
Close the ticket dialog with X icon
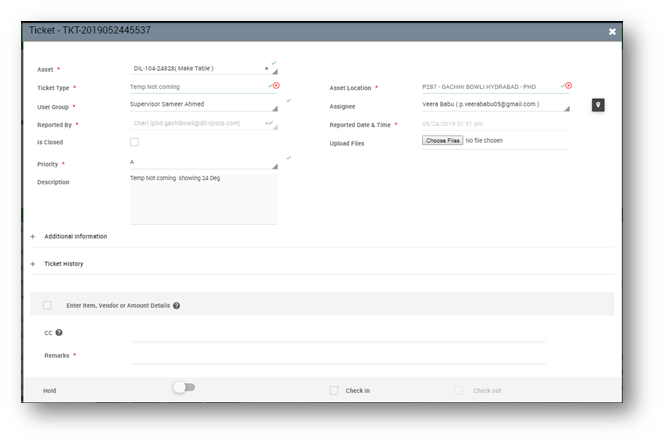click(x=612, y=32)
